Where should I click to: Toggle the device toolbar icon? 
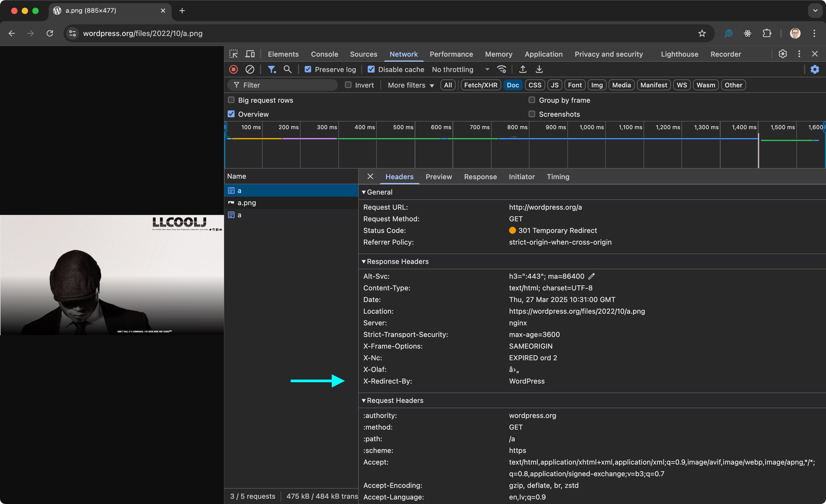point(250,54)
